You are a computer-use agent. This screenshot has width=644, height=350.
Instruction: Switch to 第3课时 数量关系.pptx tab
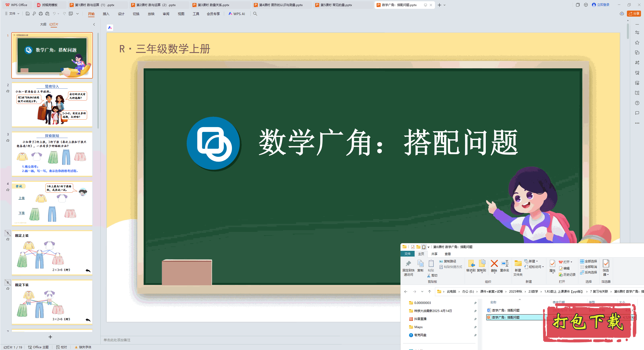(213, 5)
